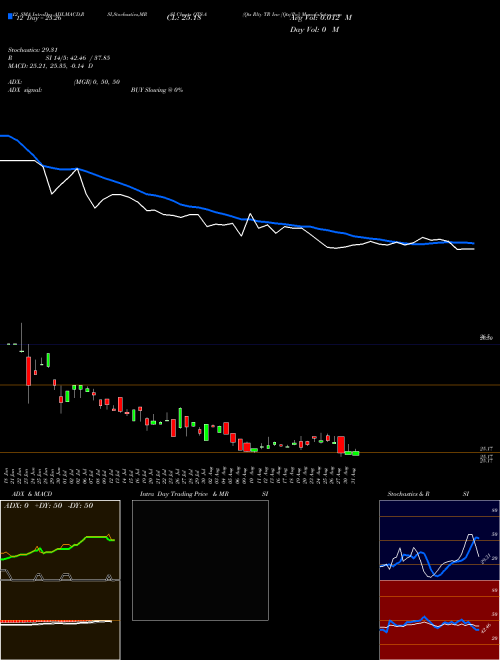Viewport: 500px width, 660px height.
Task: Click the "(MGR) 0, 50, 50" text
Action: (97, 82)
